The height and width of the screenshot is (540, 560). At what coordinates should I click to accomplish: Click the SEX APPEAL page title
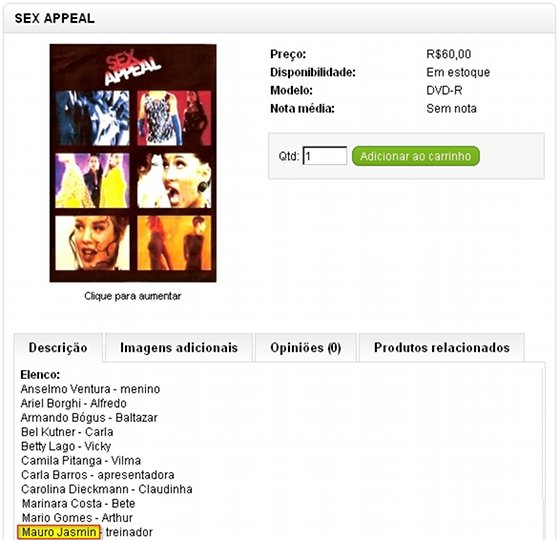pyautogui.click(x=55, y=18)
